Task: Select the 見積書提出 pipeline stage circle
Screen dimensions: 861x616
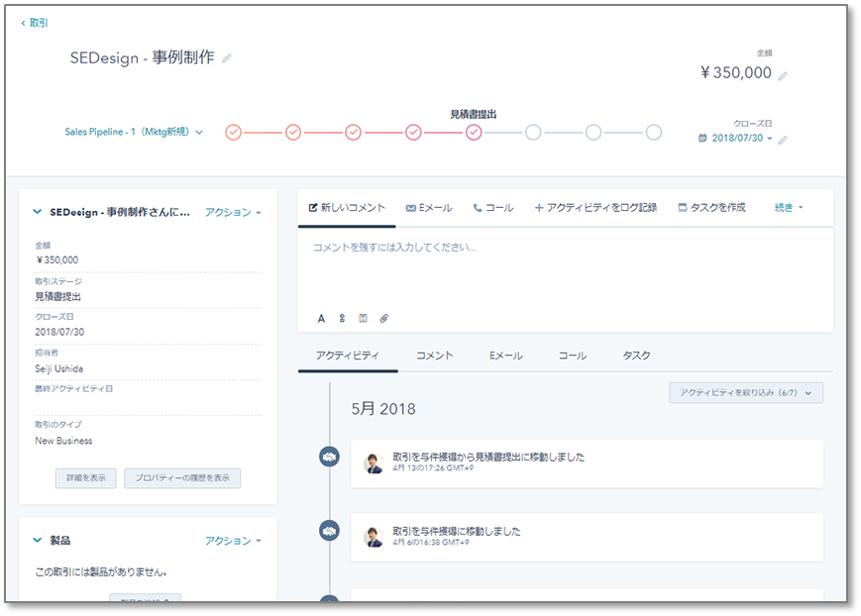Action: click(x=474, y=132)
